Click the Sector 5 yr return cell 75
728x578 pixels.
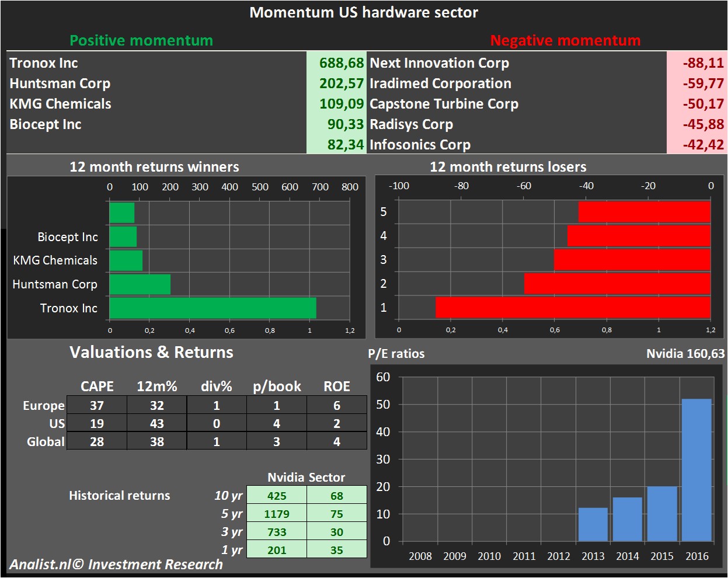337,514
